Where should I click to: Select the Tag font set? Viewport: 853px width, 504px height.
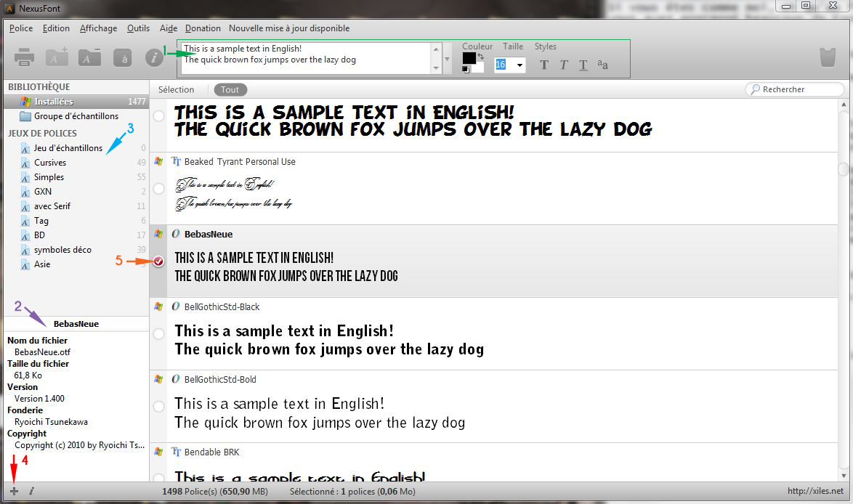coord(76,221)
